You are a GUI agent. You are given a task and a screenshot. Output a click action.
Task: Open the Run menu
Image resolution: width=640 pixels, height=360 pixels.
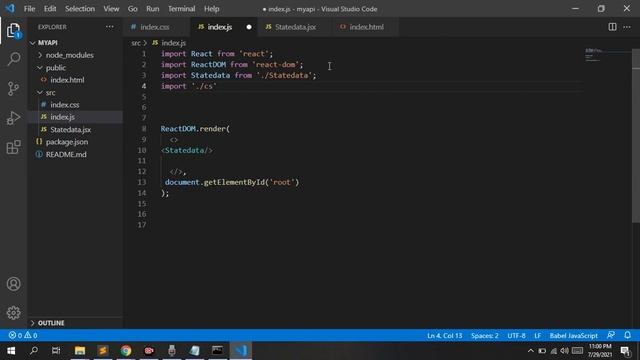(x=153, y=9)
